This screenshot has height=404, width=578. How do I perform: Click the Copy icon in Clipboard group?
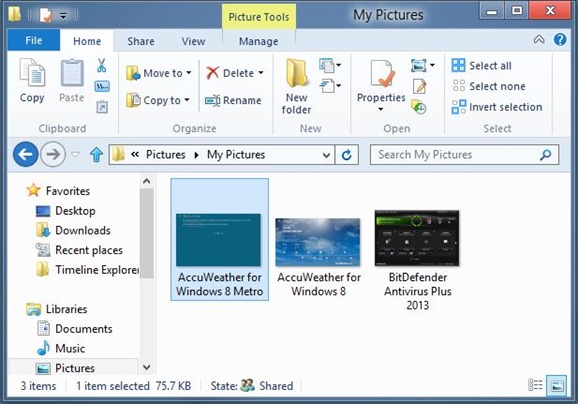[x=32, y=73]
